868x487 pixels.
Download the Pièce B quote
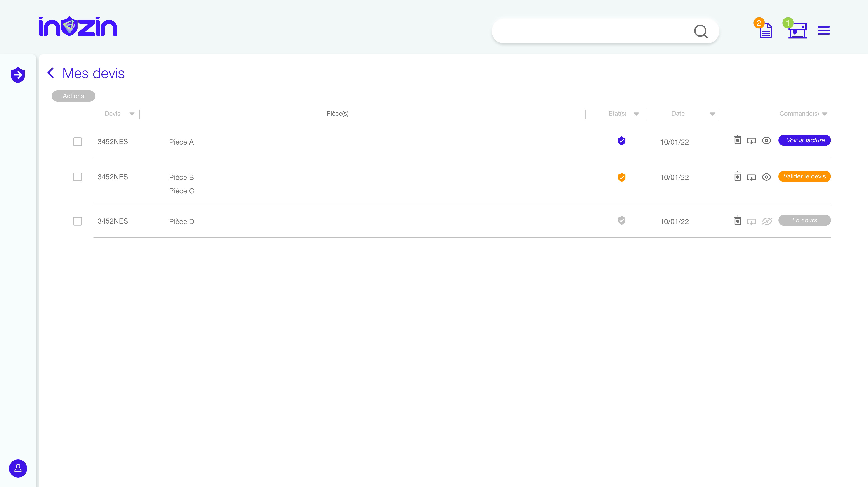pyautogui.click(x=751, y=177)
